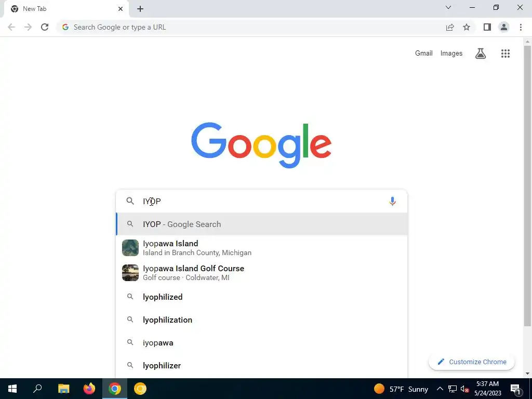This screenshot has width=532, height=399.
Task: Launch Firefox from the taskbar
Action: tap(89, 389)
